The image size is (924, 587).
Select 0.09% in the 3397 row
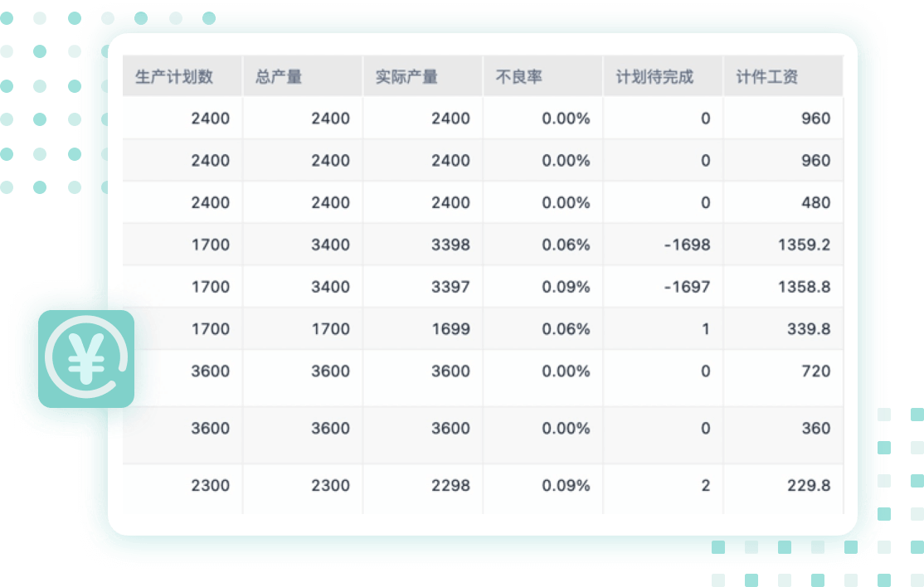tap(543, 287)
